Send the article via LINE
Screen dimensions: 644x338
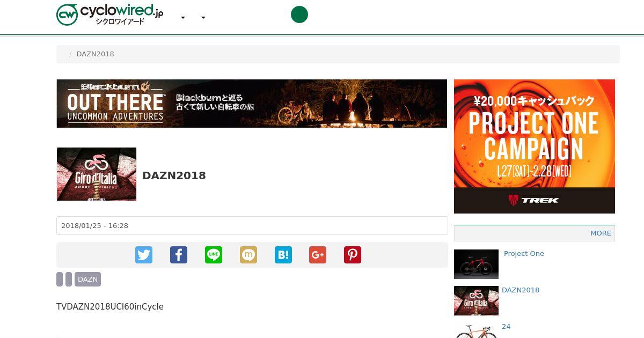pyautogui.click(x=214, y=255)
